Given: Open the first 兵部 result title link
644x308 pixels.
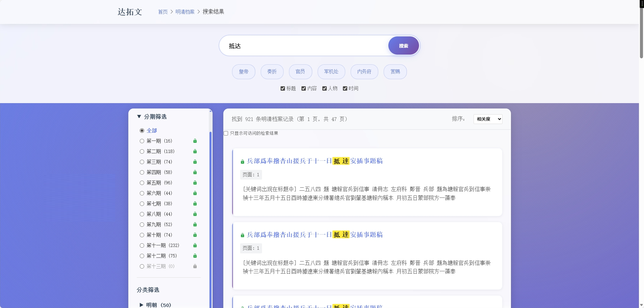Looking at the screenshot, I should [x=315, y=161].
